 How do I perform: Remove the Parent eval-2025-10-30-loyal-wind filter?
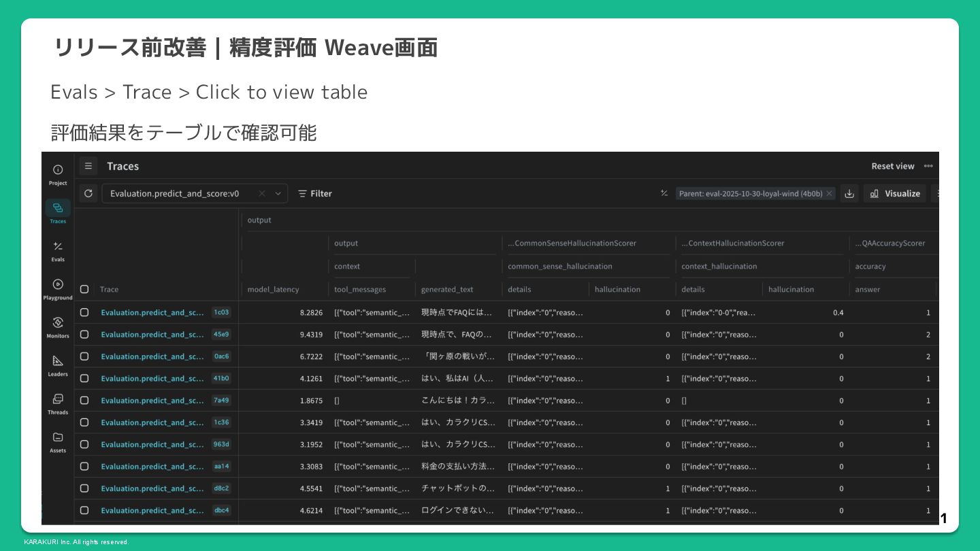829,194
